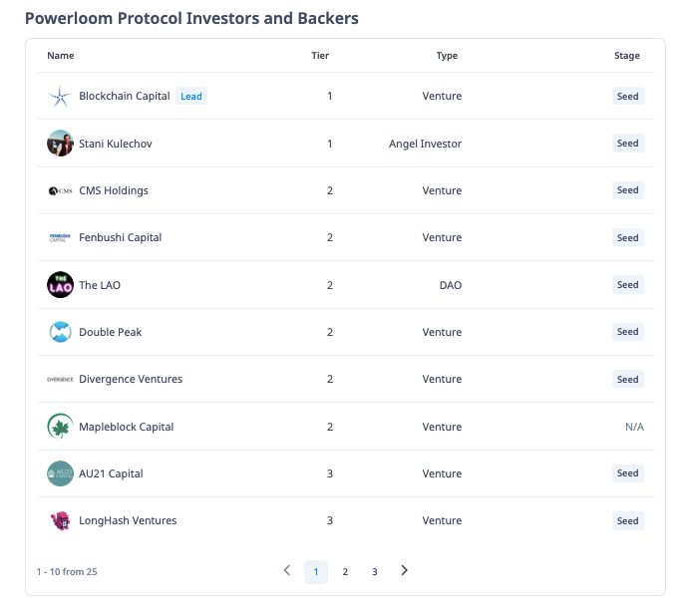Go to the next page arrow
Image resolution: width=692 pixels, height=616 pixels.
coord(404,571)
